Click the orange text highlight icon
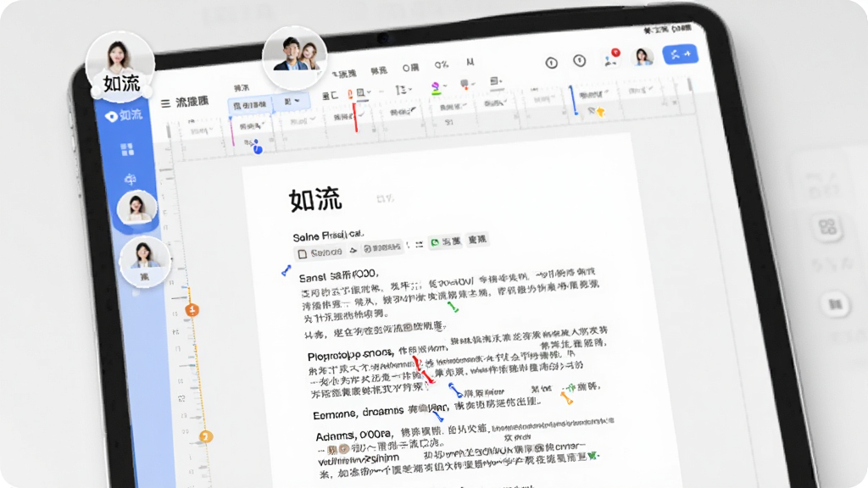Image resolution: width=868 pixels, height=488 pixels. click(x=350, y=95)
